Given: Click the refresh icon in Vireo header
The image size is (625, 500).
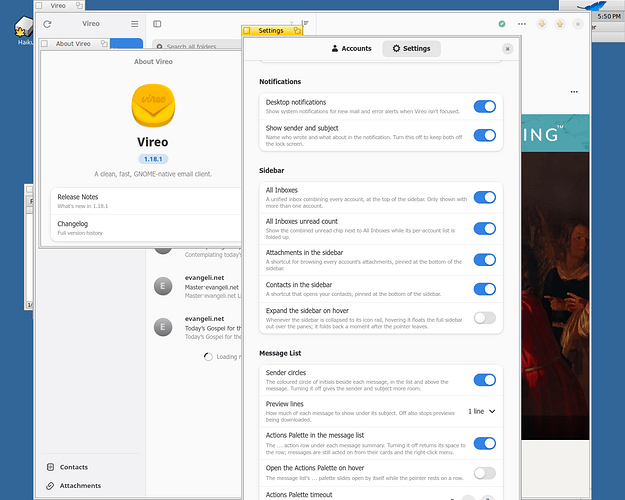Looking at the screenshot, I should coord(47,24).
